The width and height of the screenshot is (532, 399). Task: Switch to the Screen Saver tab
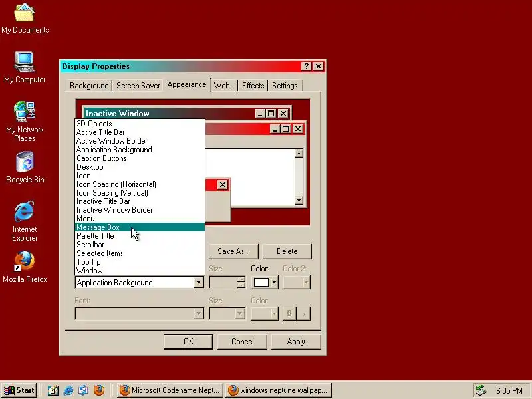[x=138, y=86]
